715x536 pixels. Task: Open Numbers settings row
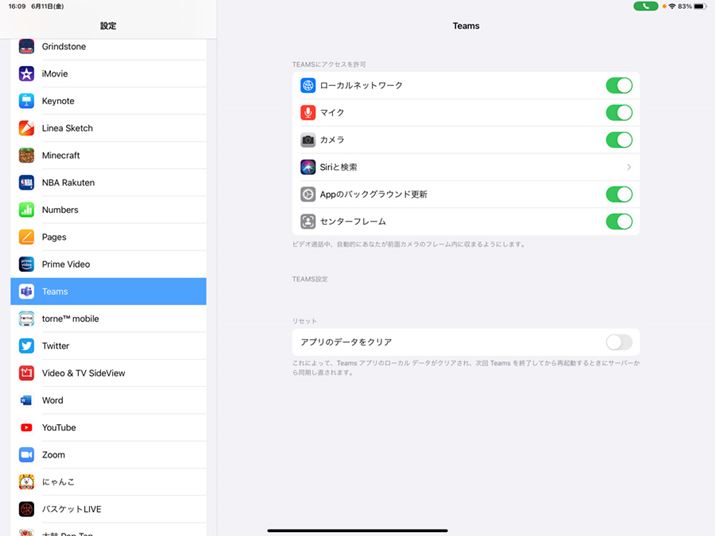(x=109, y=210)
